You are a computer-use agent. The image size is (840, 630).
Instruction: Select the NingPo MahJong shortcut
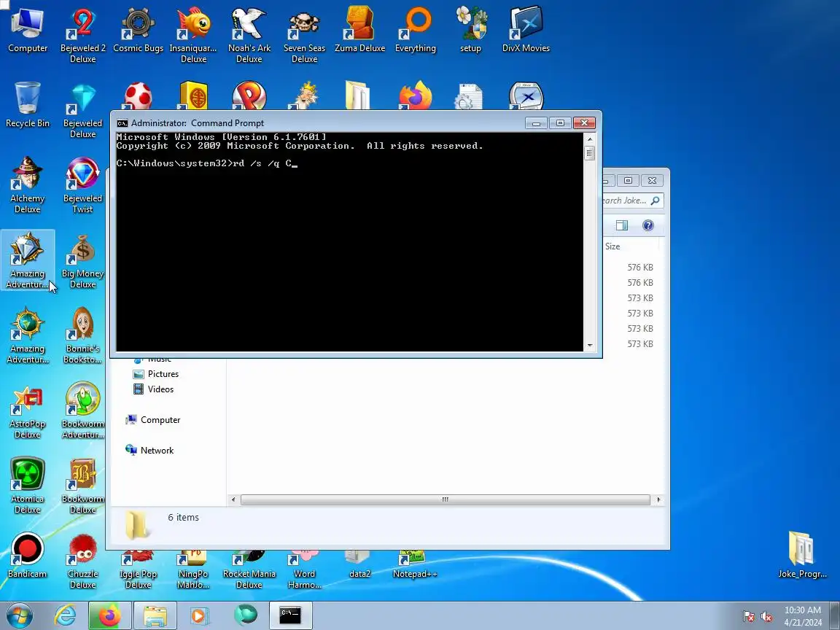click(193, 569)
